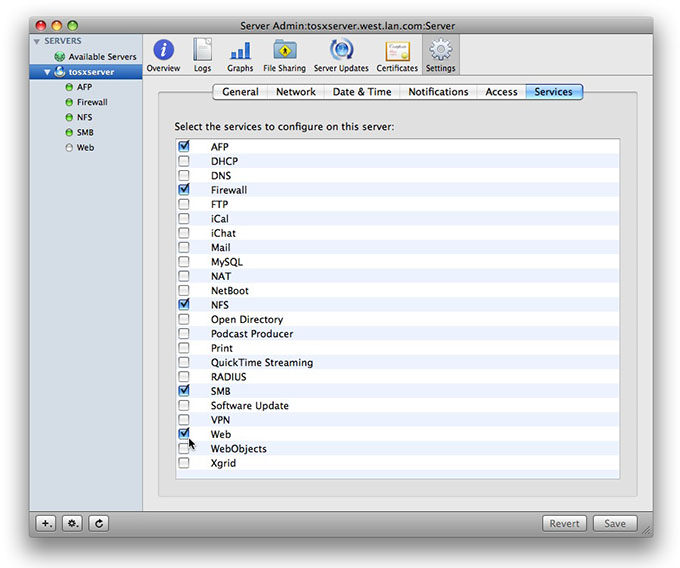Open the Logs toolbar icon
680x568 pixels.
202,55
